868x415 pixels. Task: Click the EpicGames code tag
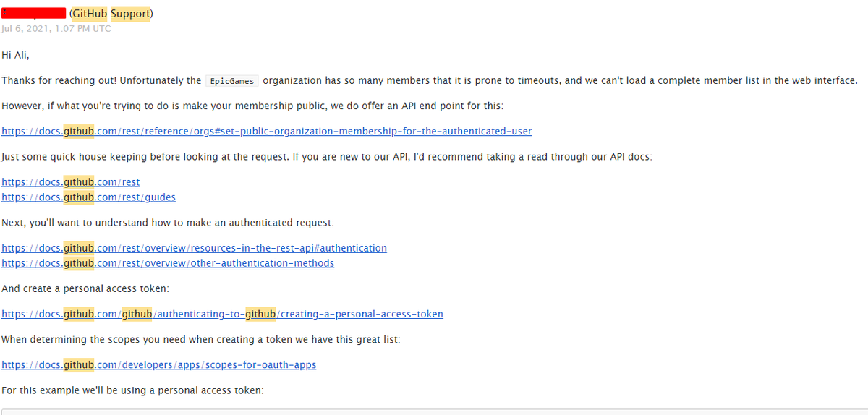pos(232,81)
